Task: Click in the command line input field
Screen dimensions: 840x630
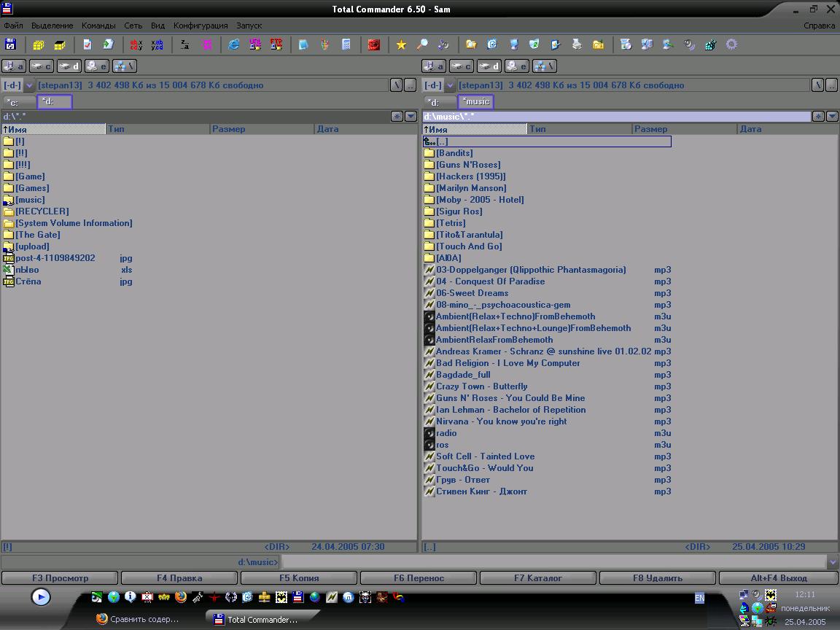Action: (554, 561)
